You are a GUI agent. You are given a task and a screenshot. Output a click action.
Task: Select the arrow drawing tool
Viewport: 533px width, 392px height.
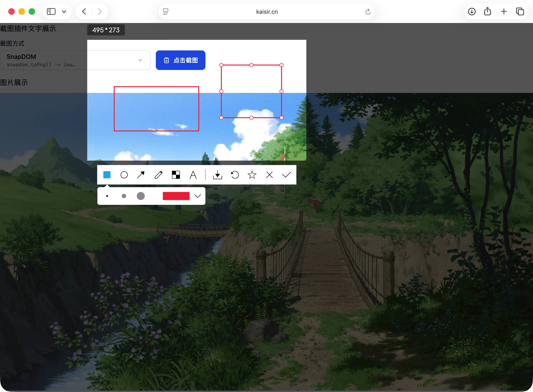[x=141, y=175]
